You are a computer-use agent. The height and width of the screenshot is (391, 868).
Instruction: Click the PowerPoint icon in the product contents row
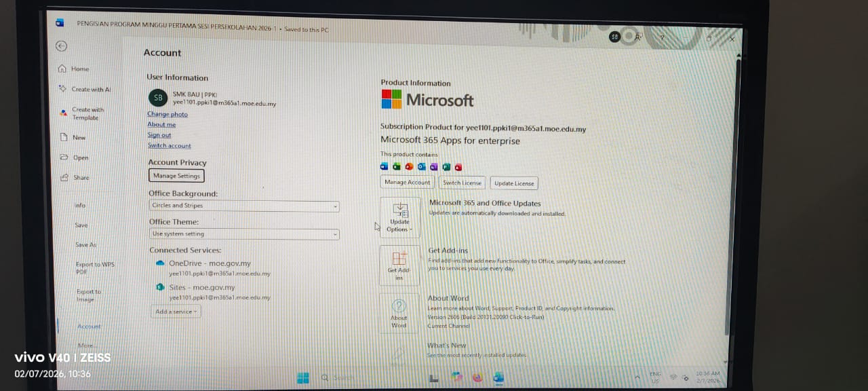[409, 166]
